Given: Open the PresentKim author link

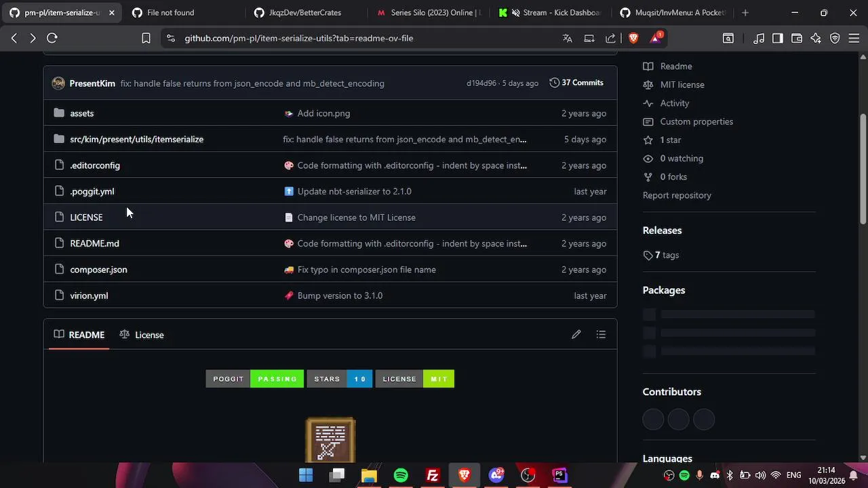Looking at the screenshot, I should [92, 83].
